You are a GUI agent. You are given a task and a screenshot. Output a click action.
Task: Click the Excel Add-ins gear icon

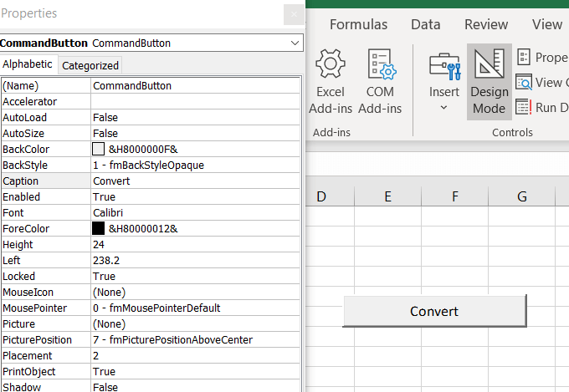[x=331, y=65]
